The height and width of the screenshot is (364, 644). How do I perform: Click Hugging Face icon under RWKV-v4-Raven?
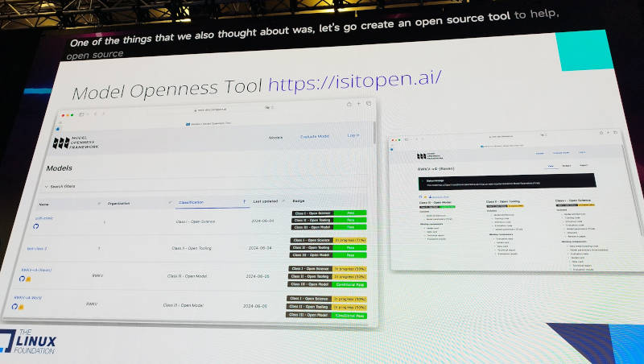click(x=28, y=279)
